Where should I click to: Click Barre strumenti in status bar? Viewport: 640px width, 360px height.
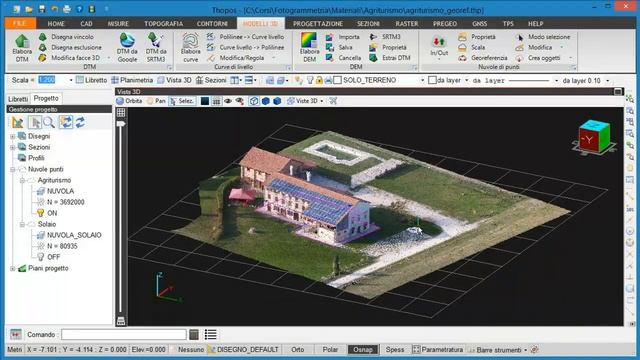point(497,350)
